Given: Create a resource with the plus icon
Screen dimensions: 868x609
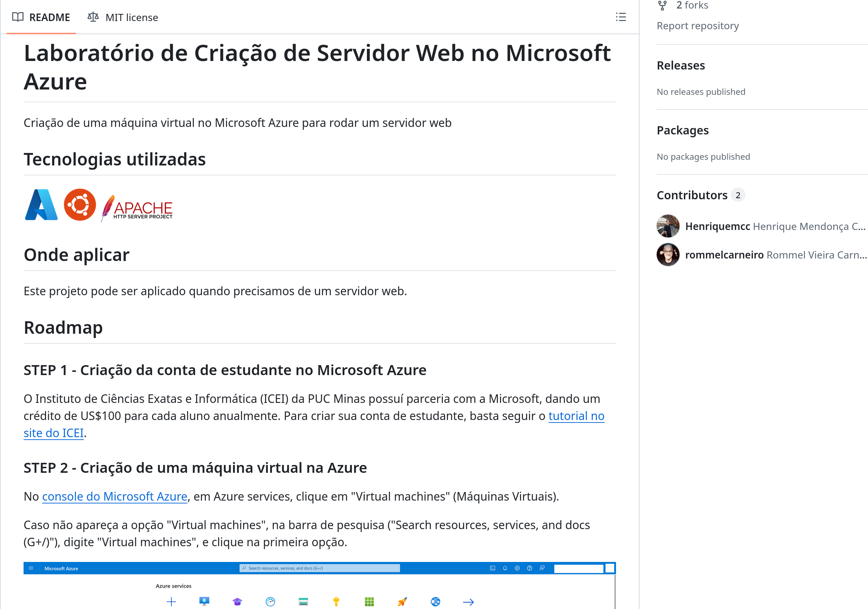Looking at the screenshot, I should [171, 601].
